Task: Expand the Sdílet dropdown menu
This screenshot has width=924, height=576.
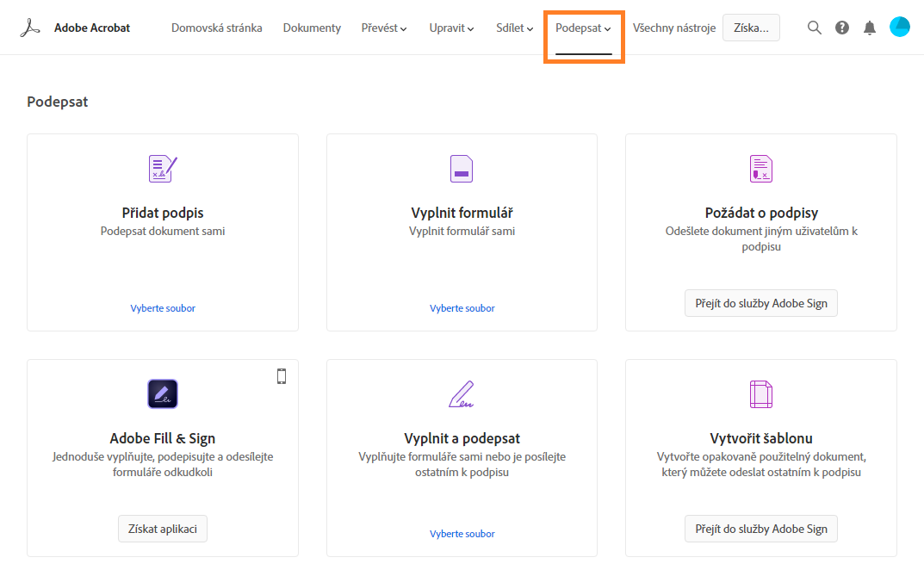Action: 515,28
